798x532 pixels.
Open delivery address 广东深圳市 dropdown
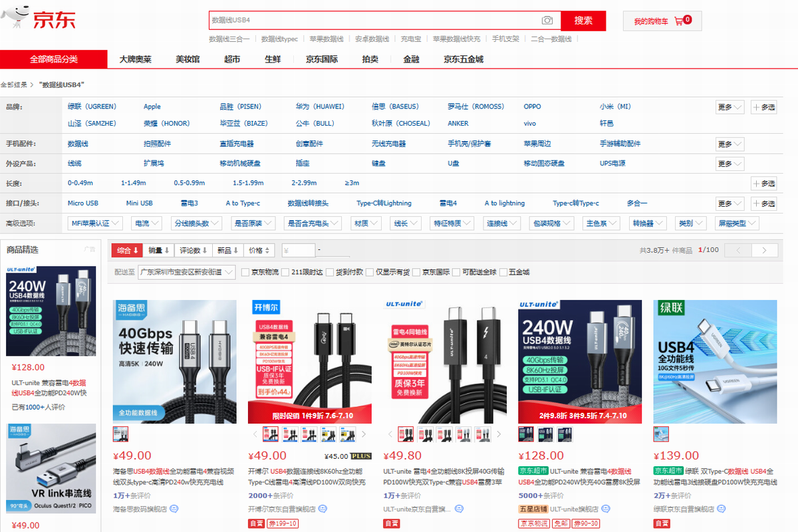[x=187, y=272]
